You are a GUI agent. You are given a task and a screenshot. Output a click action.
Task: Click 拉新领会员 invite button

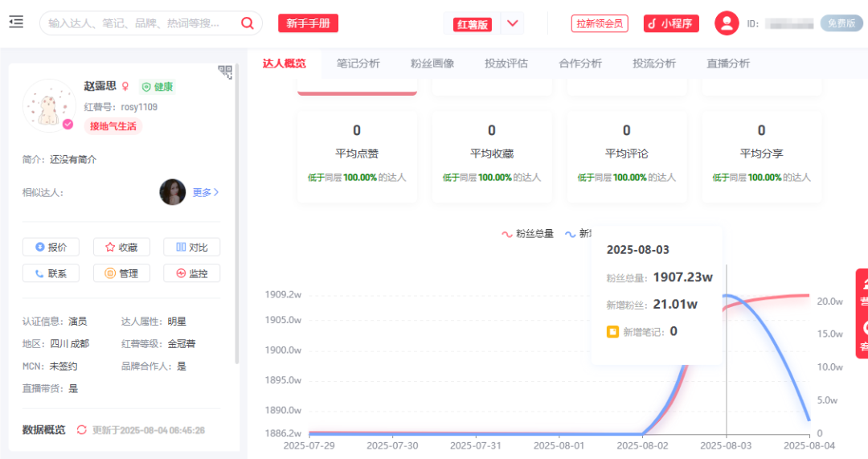[x=600, y=24]
